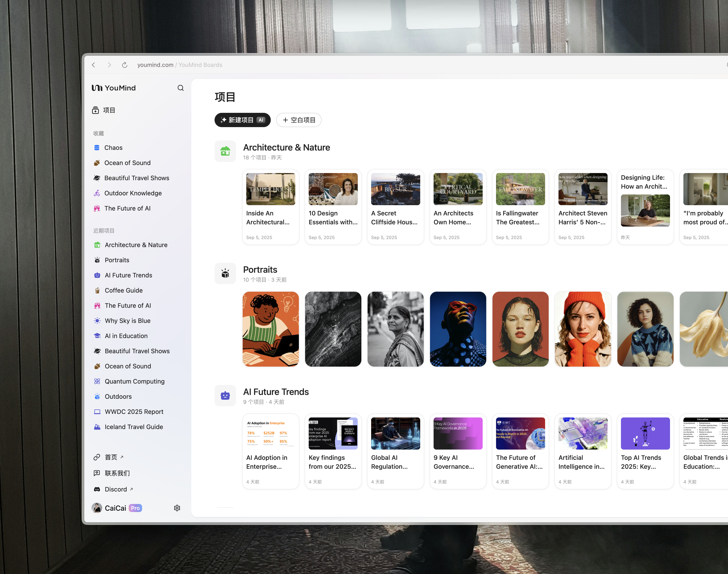Open the orange beanie portrait image

[x=583, y=329]
